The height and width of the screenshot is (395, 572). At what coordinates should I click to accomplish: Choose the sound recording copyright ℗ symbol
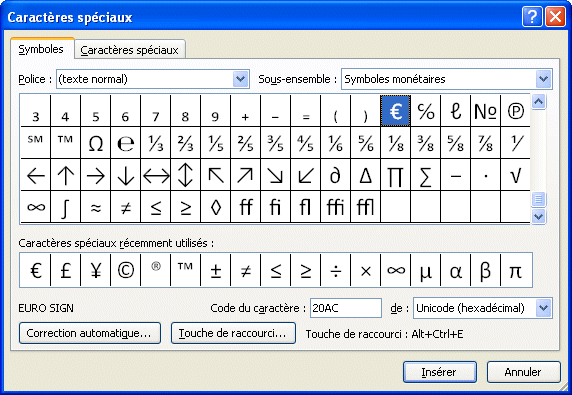515,111
